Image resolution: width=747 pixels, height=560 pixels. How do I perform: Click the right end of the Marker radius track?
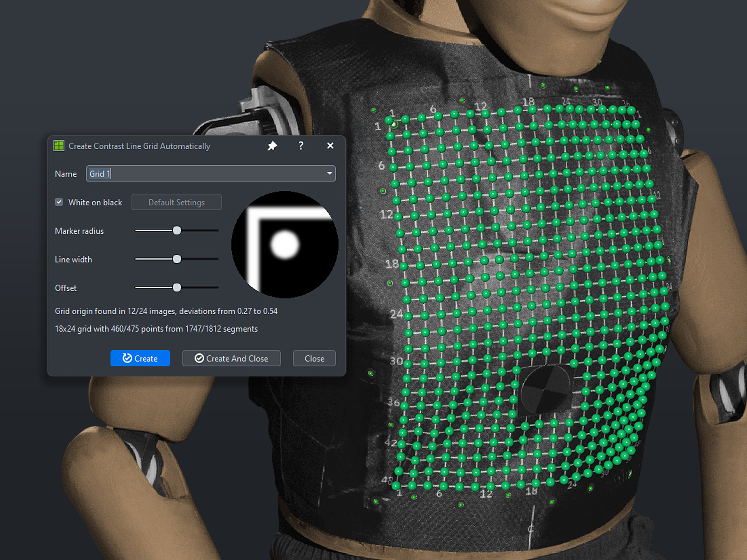(x=216, y=231)
